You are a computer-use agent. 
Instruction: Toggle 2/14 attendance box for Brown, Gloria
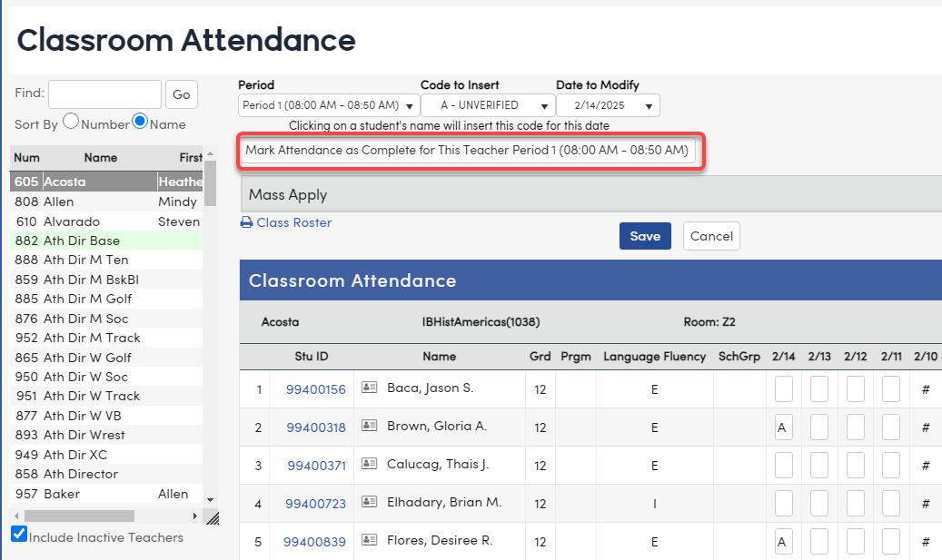pos(783,427)
